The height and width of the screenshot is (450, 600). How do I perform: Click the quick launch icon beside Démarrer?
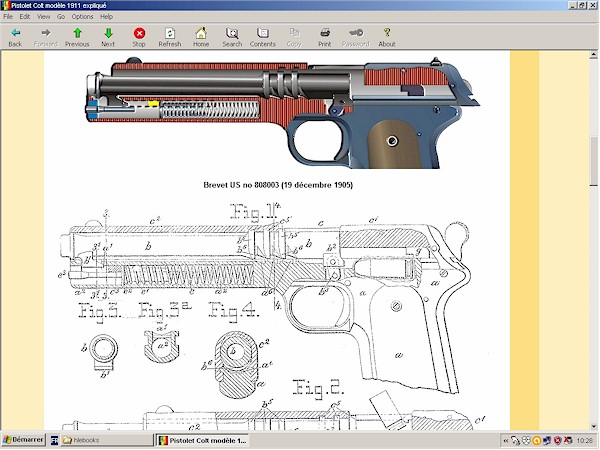[x=54, y=440]
